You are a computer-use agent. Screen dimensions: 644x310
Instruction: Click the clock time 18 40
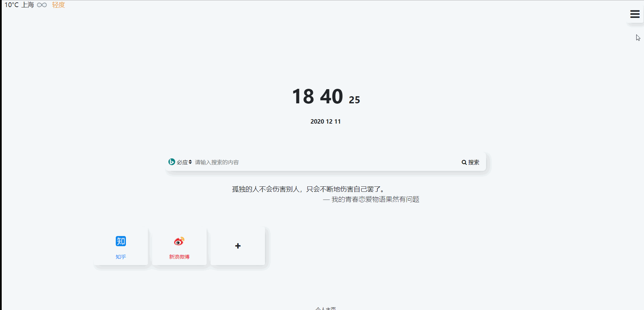[318, 96]
